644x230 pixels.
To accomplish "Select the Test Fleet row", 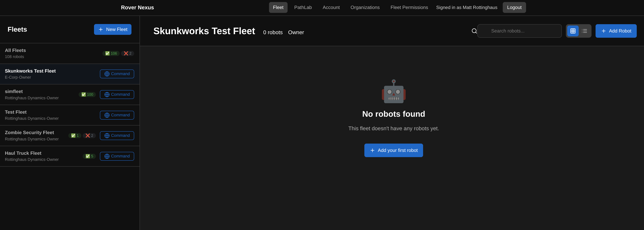I will point(70,115).
